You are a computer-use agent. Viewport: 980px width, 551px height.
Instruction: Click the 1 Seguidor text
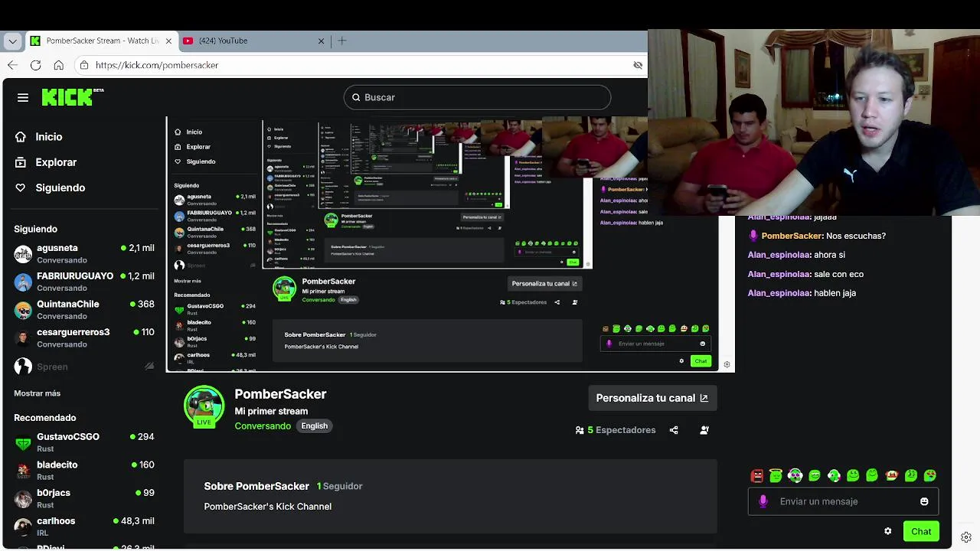[339, 486]
